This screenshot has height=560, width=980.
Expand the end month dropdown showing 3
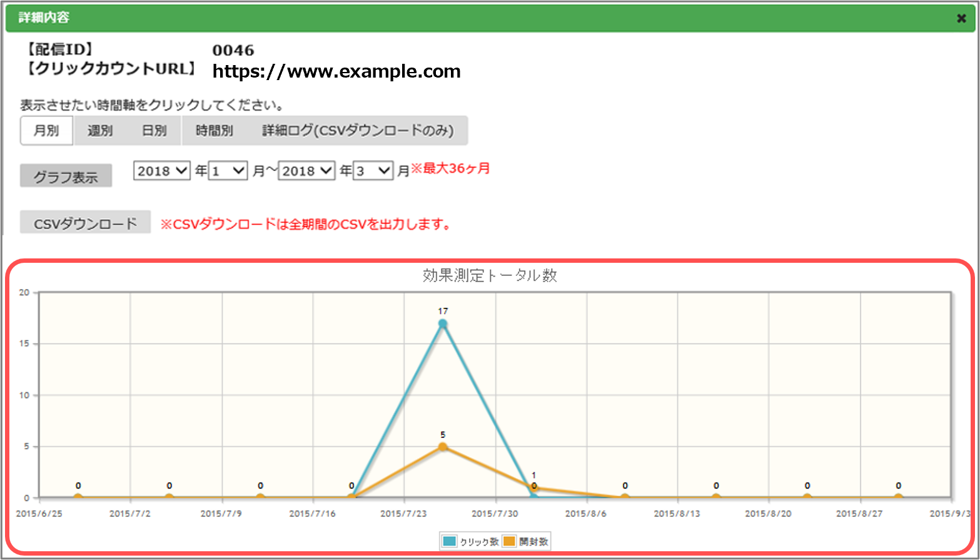pyautogui.click(x=373, y=171)
